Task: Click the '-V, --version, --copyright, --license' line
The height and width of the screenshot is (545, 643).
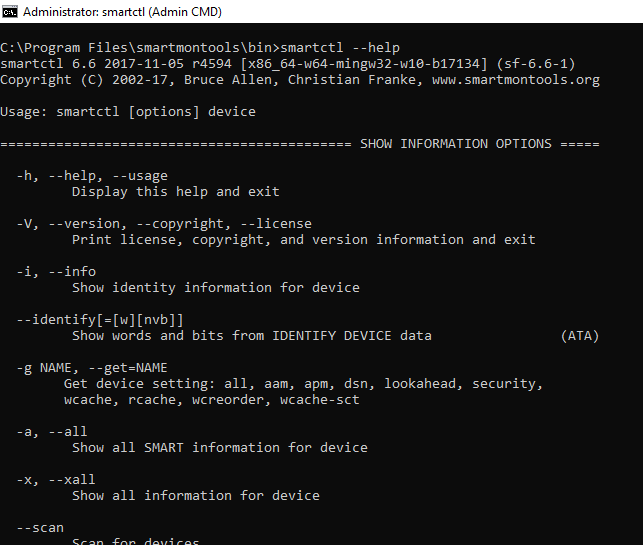Action: pyautogui.click(x=164, y=224)
